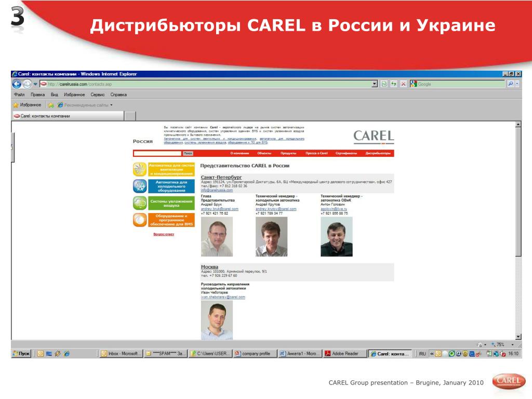Click the page scrollbar down arrow

(518, 337)
